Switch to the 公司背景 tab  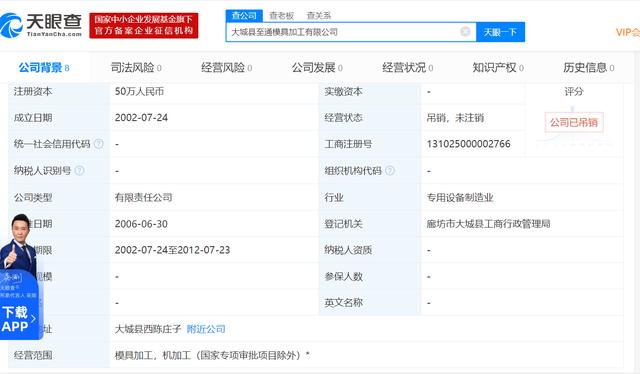(44, 67)
